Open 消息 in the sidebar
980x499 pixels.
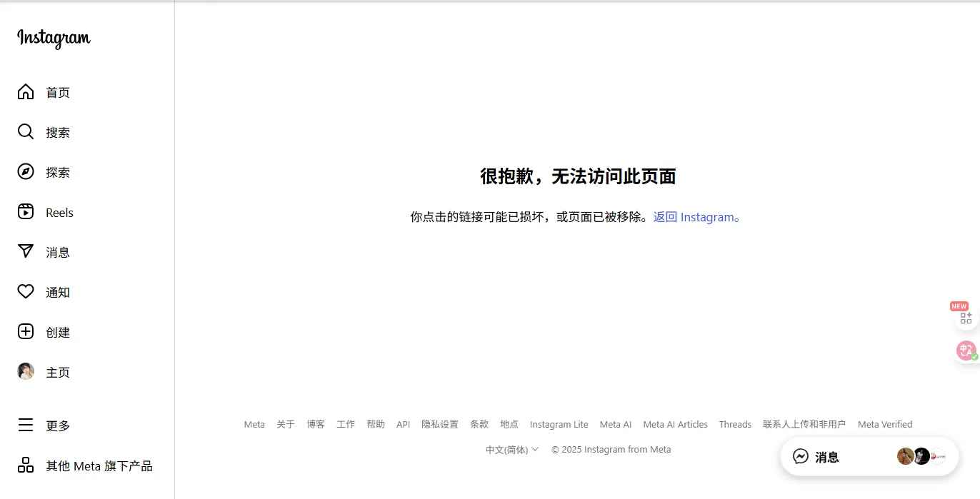58,253
